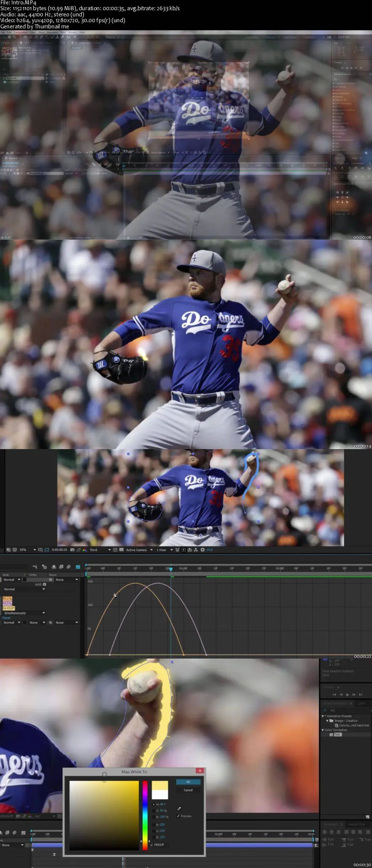372x868 pixels.
Task: Click the +0,0 exposure value
Action: pos(209,550)
